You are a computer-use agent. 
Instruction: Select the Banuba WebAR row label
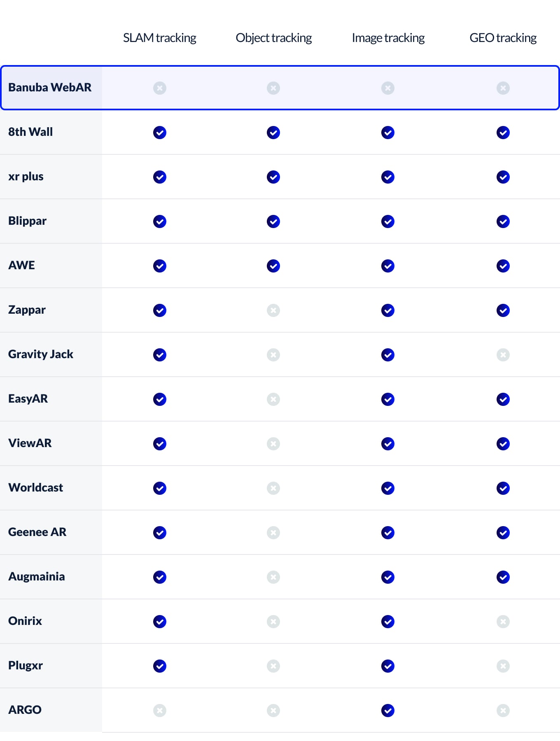(x=50, y=87)
